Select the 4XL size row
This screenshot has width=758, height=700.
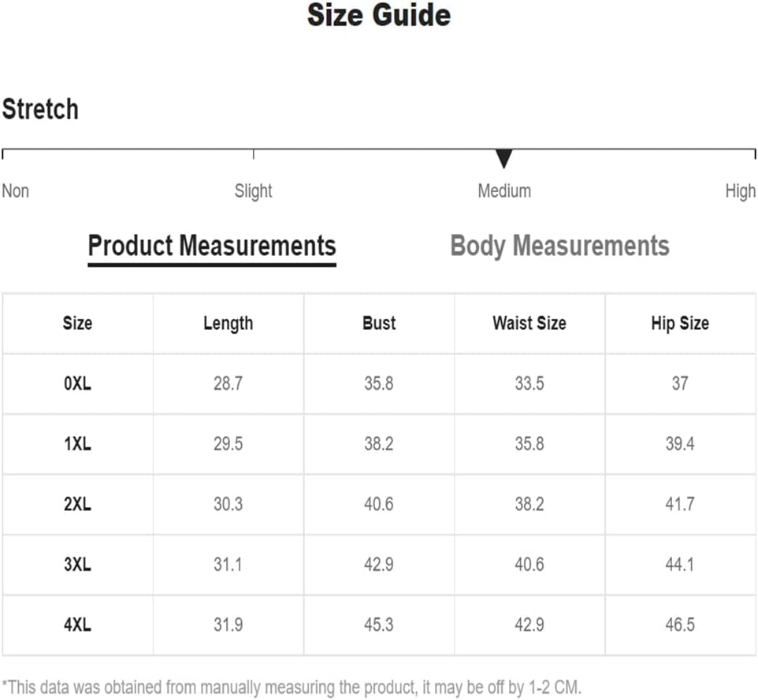[379, 625]
